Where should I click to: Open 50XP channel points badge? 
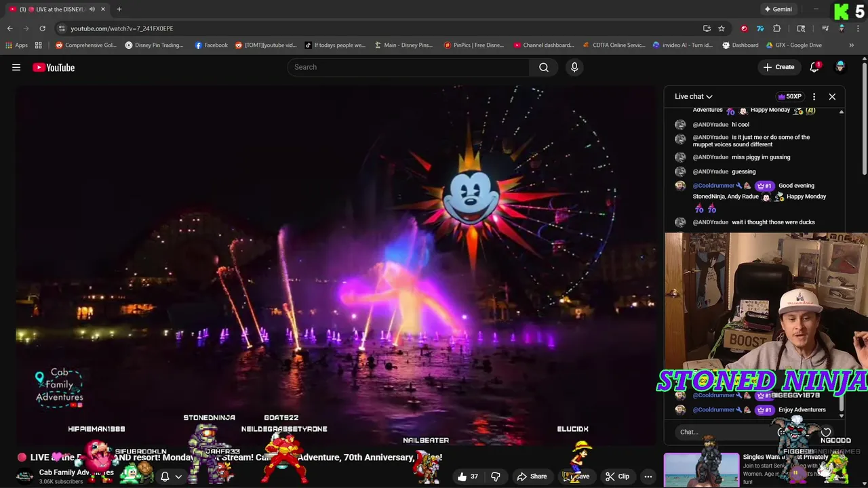click(790, 96)
